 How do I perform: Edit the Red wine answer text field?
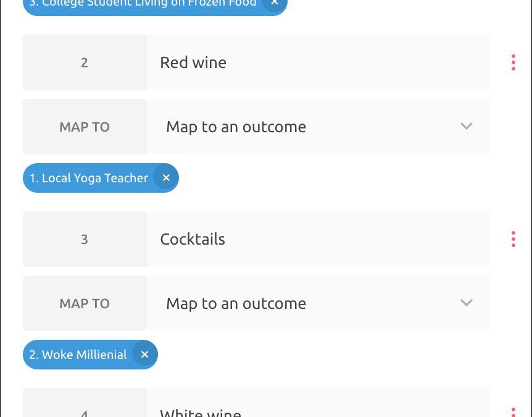[318, 62]
